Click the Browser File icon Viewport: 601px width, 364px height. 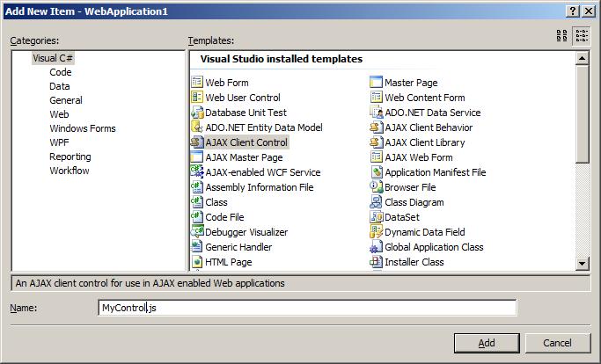376,187
